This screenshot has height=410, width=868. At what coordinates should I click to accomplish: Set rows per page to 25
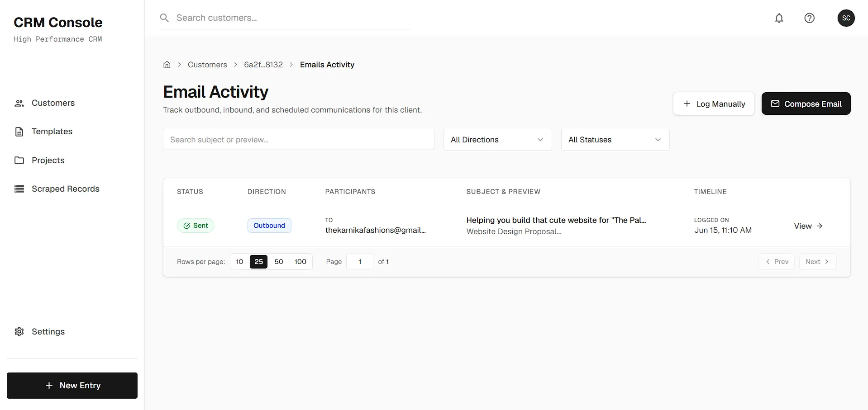click(258, 262)
